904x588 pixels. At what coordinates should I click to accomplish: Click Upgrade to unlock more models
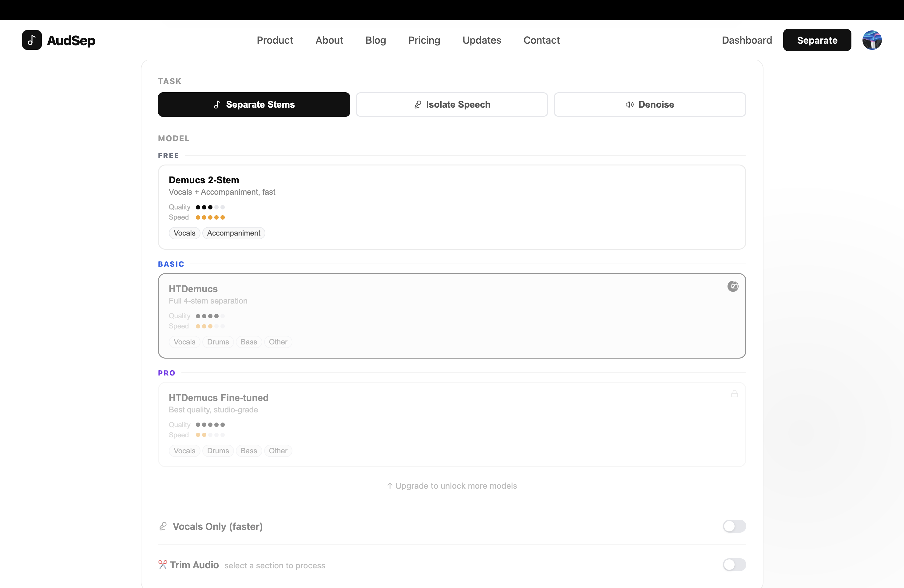452,486
